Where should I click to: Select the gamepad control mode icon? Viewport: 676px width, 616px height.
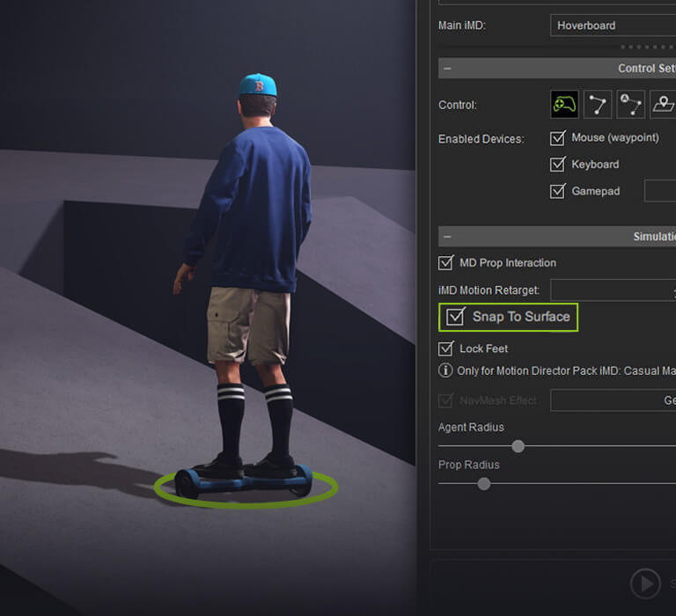click(564, 105)
